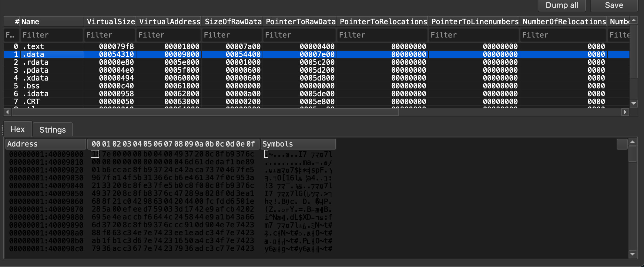Image resolution: width=644 pixels, height=267 pixels.
Task: Focus the Name column filter field
Action: [x=52, y=35]
